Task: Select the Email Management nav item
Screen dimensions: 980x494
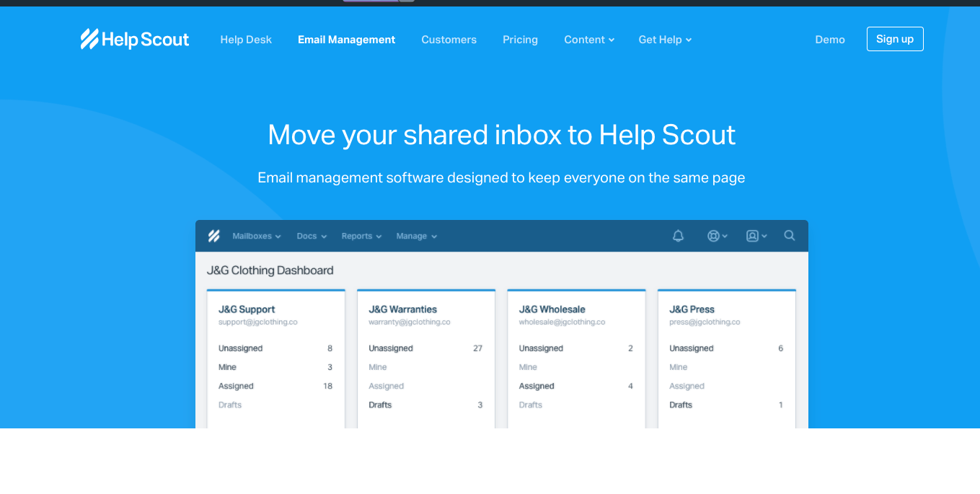Action: 346,40
